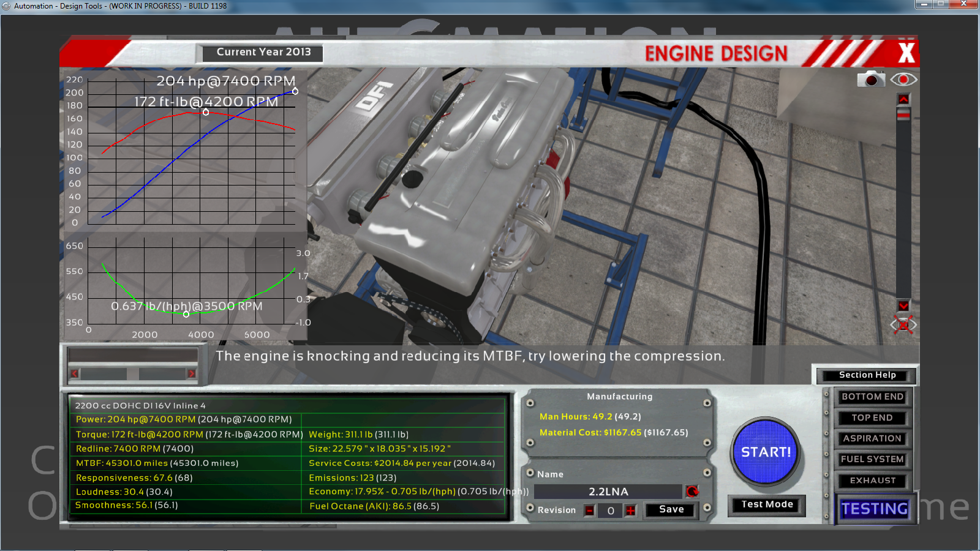The width and height of the screenshot is (980, 551).
Task: Click the vertical scrollbar red handle
Action: tap(903, 114)
